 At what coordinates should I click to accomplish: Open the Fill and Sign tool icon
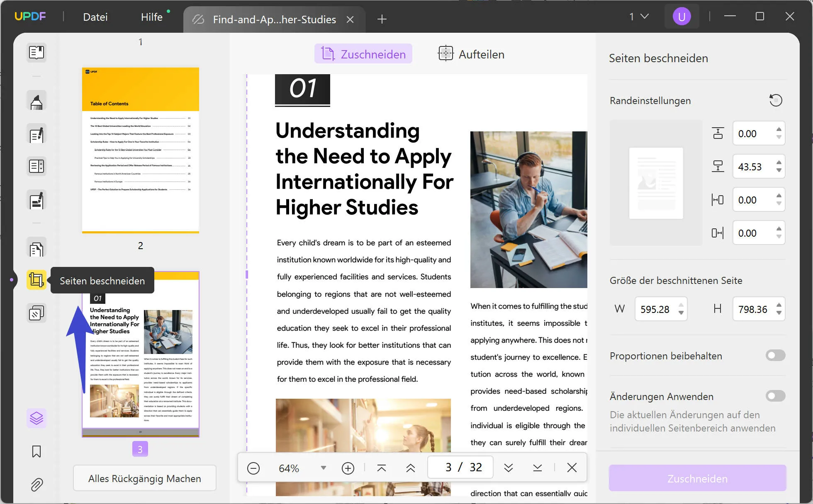[x=37, y=201]
